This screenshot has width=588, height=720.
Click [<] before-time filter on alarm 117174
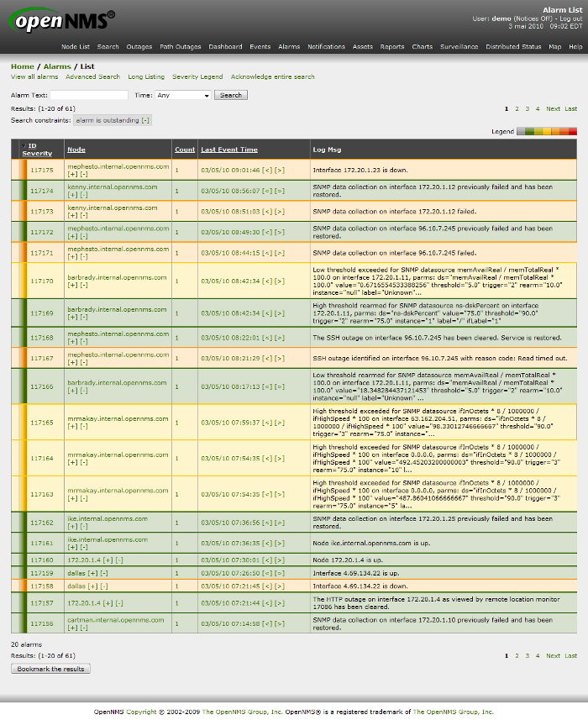coord(267,191)
